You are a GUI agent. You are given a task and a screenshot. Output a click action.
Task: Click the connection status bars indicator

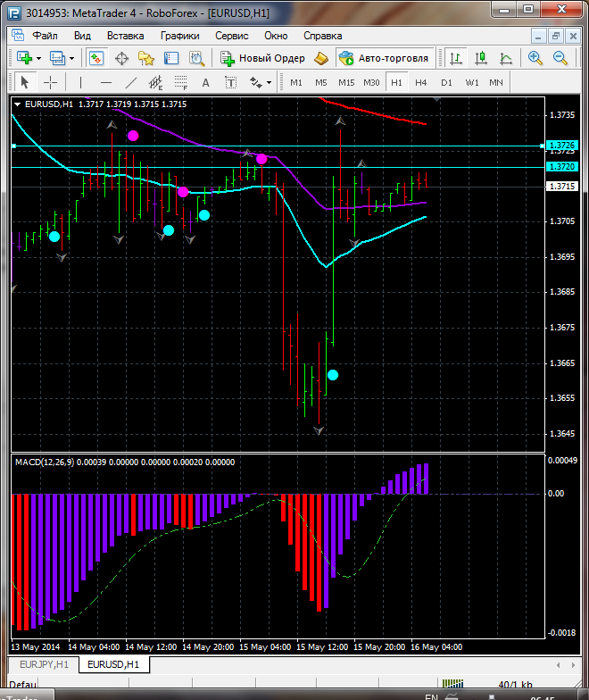click(453, 684)
